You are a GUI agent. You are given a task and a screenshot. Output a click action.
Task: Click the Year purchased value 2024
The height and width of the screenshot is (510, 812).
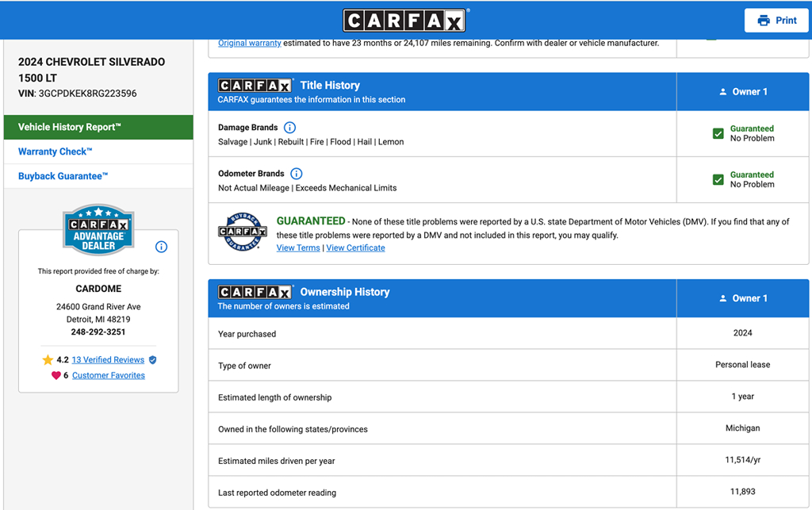[742, 333]
